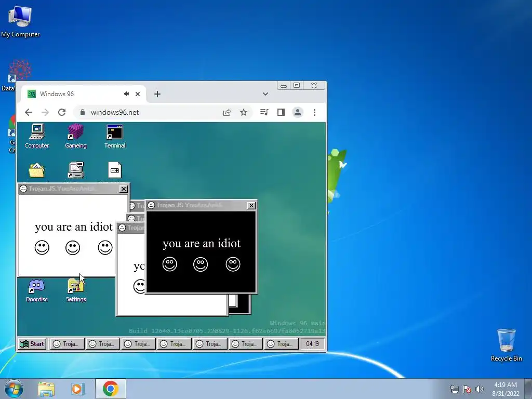Viewport: 532px width, 399px height.
Task: Bookmark this page with the star icon
Action: [244, 112]
